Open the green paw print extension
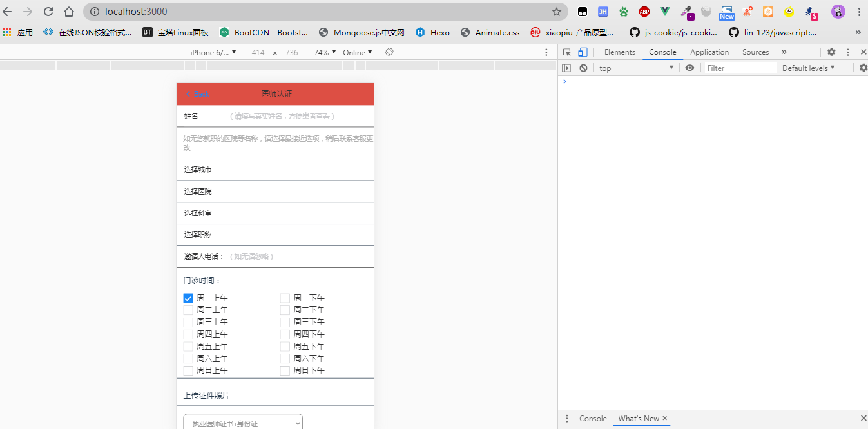This screenshot has width=868, height=429. (x=624, y=12)
